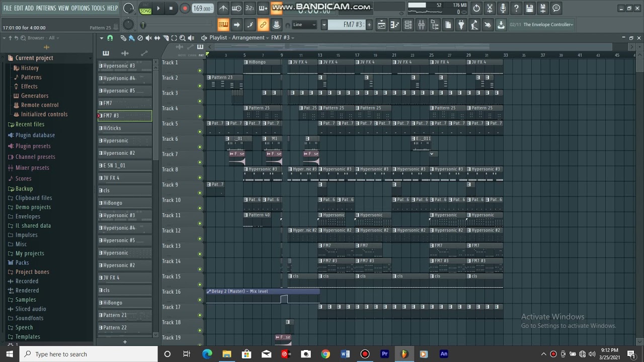Open the Browser - All dropdown
Viewport: 644px width, 362px height.
tap(44, 38)
